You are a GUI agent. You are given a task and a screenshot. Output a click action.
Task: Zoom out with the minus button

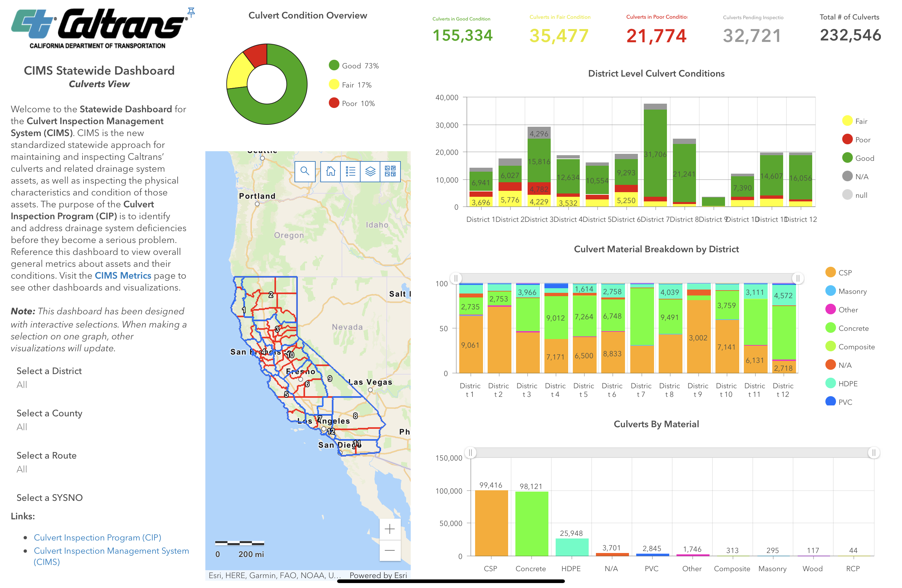click(390, 550)
